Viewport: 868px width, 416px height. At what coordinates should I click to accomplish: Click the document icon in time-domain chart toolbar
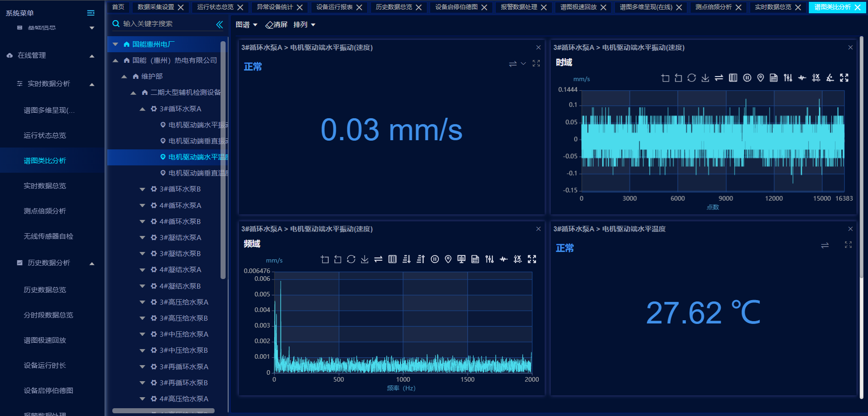(774, 78)
